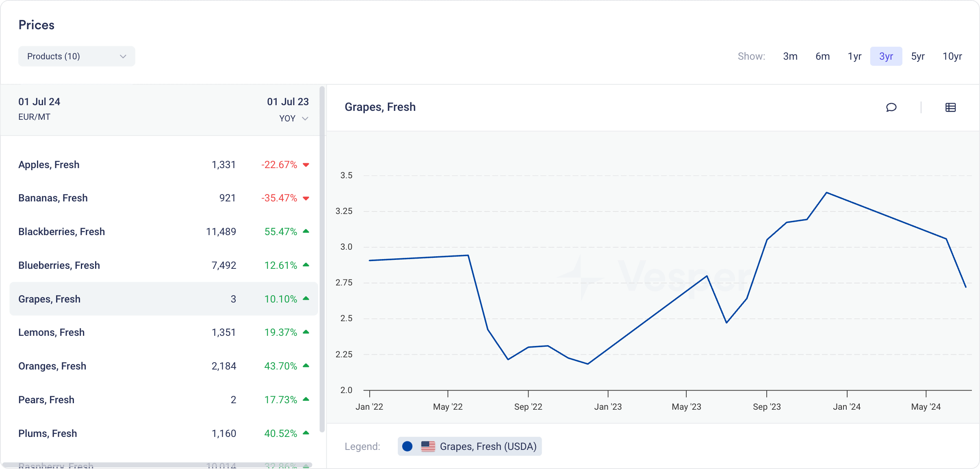980x469 pixels.
Task: Show the 1yr time range
Action: (x=854, y=56)
